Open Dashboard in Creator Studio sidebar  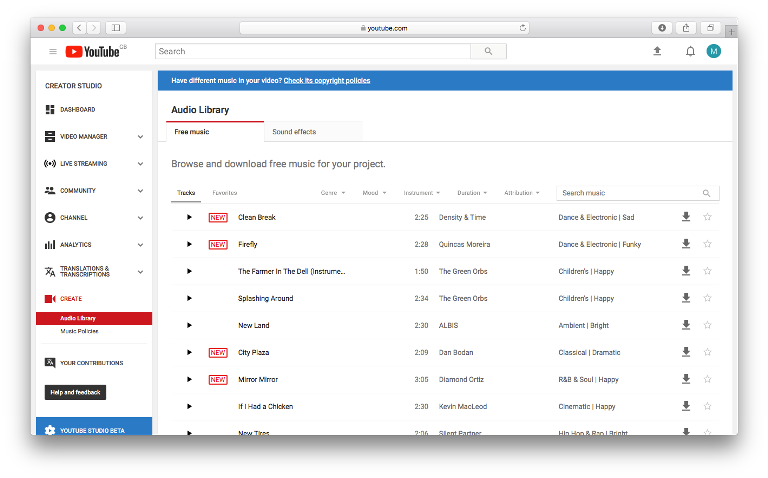pos(71,109)
